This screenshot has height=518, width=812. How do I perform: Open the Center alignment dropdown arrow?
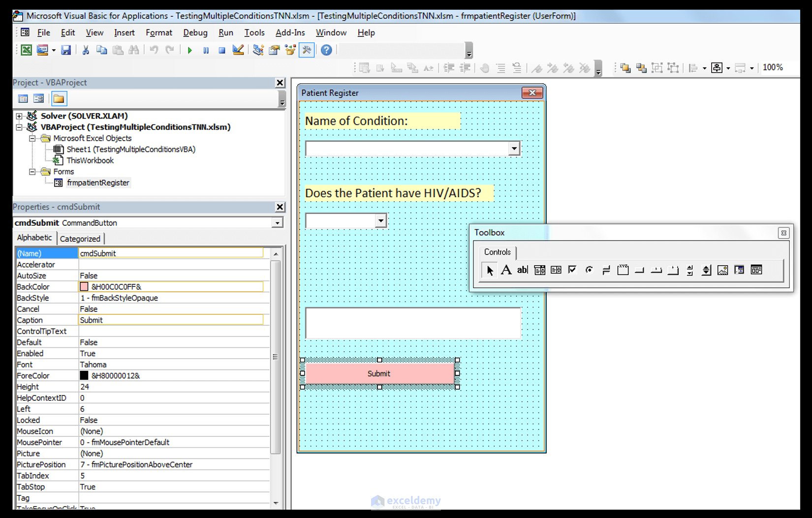(728, 68)
